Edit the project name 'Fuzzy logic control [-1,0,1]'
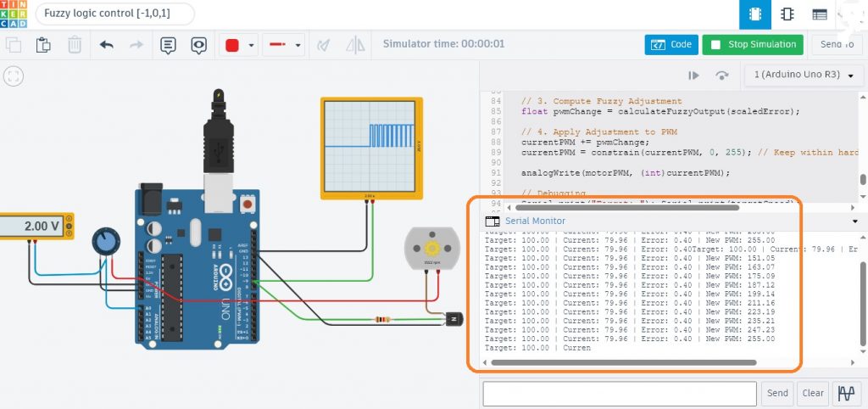 115,14
